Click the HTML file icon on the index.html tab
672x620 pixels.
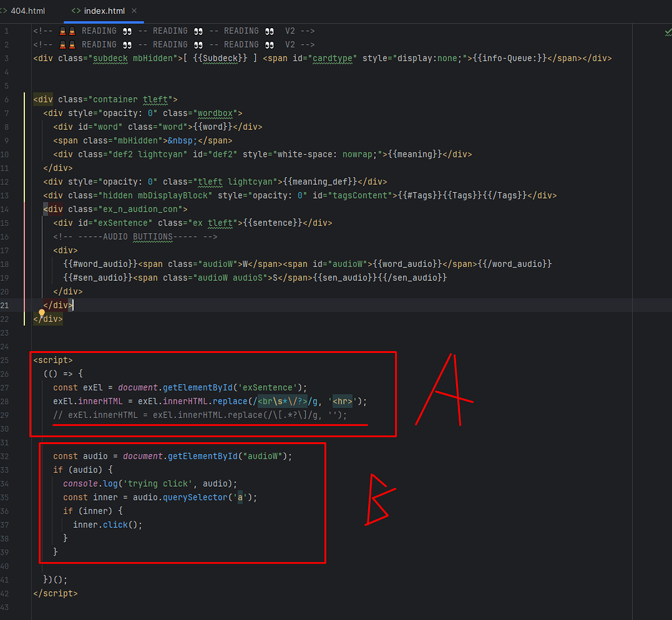(75, 10)
